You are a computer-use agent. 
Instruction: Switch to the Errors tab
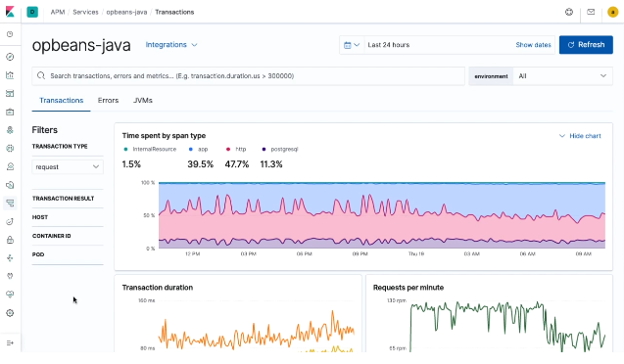click(x=108, y=100)
